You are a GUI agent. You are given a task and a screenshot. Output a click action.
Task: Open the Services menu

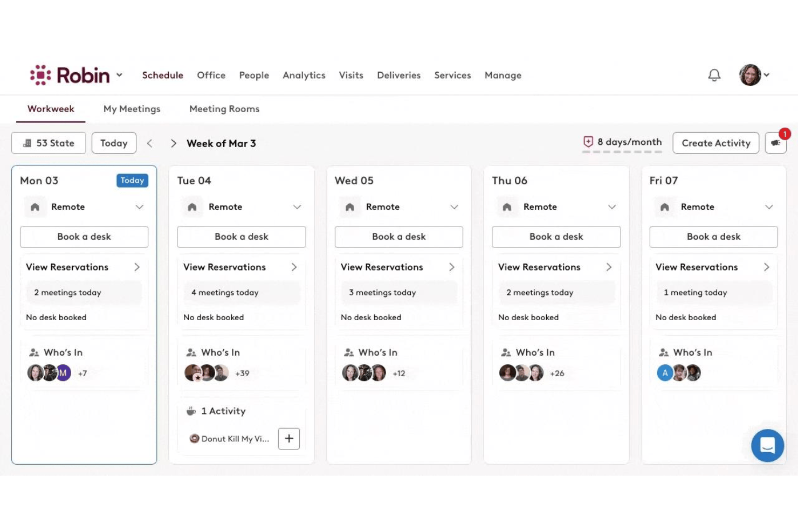click(x=453, y=75)
